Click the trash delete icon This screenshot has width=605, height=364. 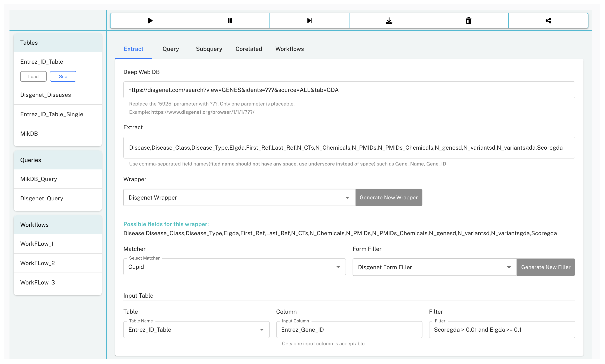click(x=468, y=21)
